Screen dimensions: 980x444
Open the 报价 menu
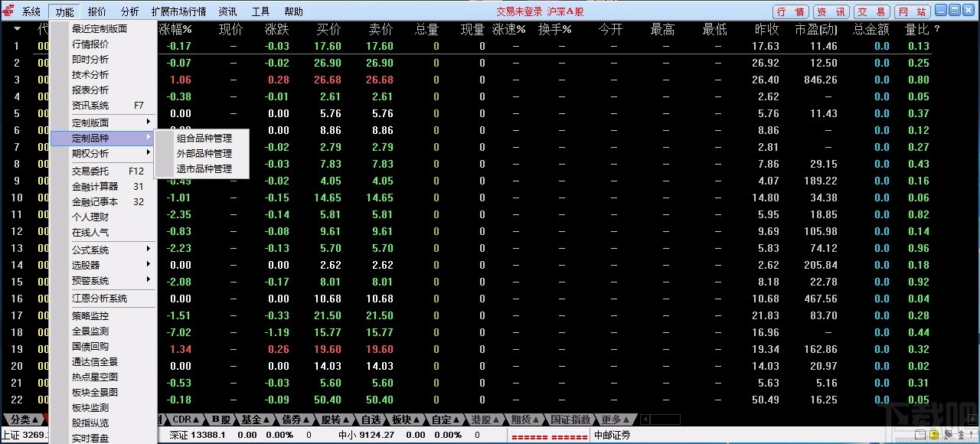(96, 11)
